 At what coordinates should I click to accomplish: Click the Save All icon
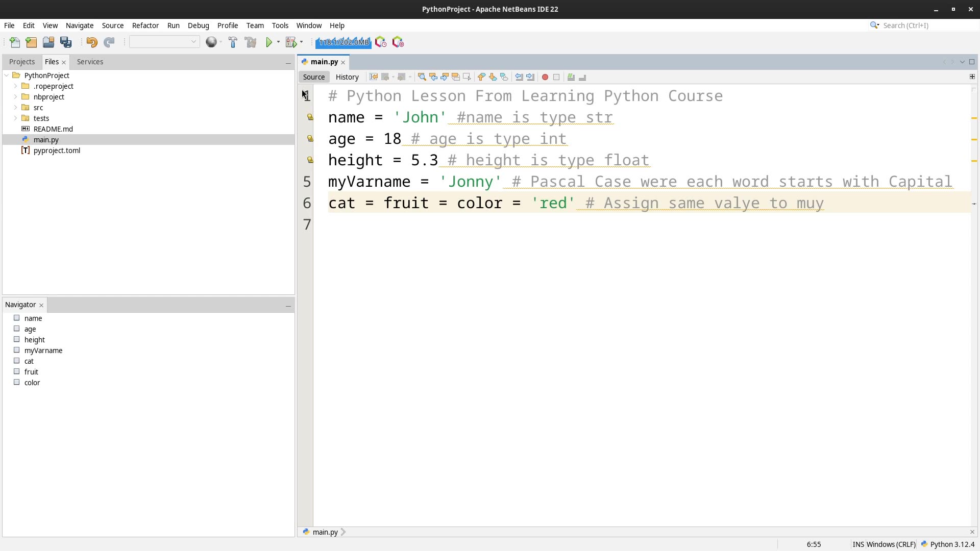click(66, 42)
